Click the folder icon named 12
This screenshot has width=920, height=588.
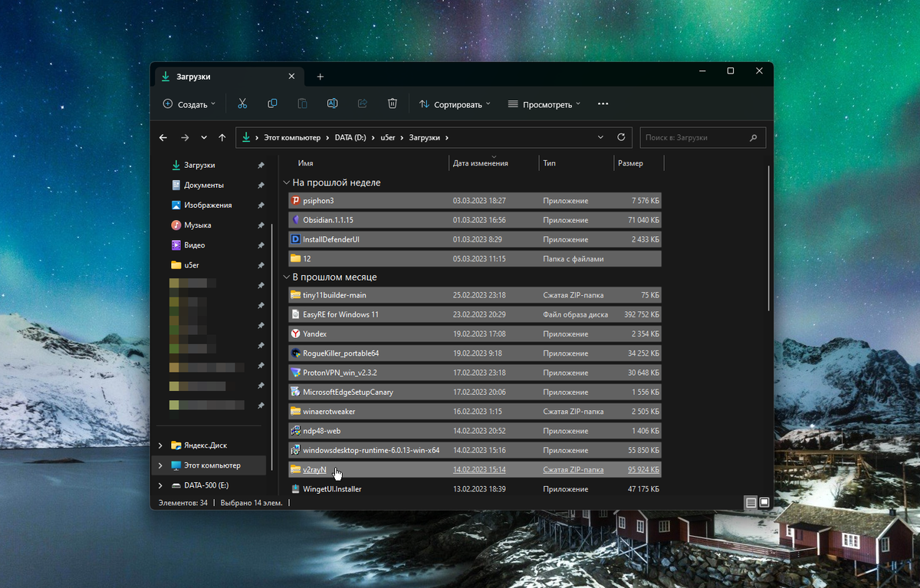295,258
